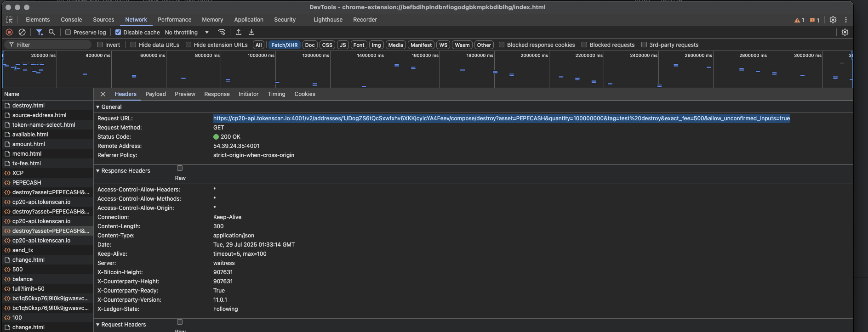Open network search magnifier
The image size is (868, 332).
click(51, 32)
